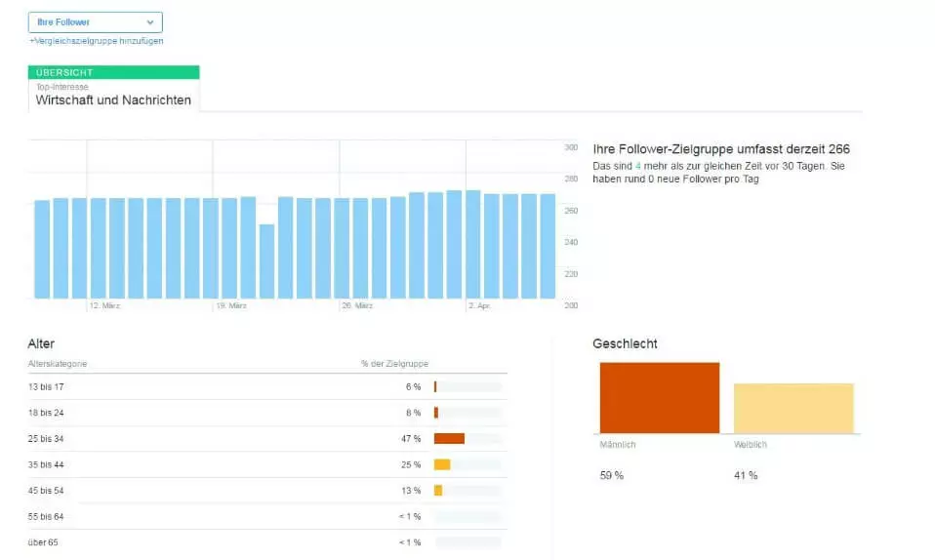Viewport: 935px width, 560px height.
Task: Click the green number 4 in summary
Action: point(638,167)
